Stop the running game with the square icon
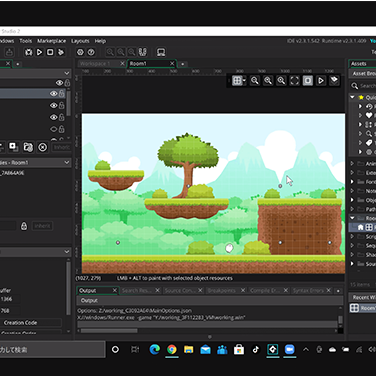 [50, 52]
